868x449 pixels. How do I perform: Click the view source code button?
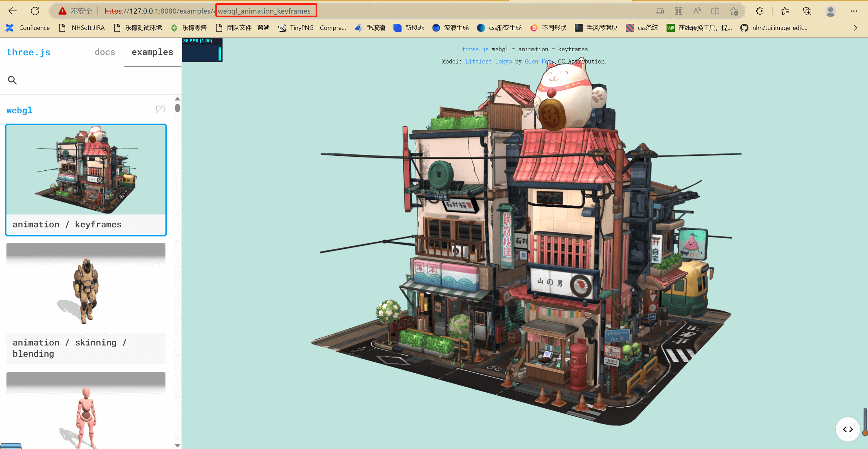[x=848, y=429]
